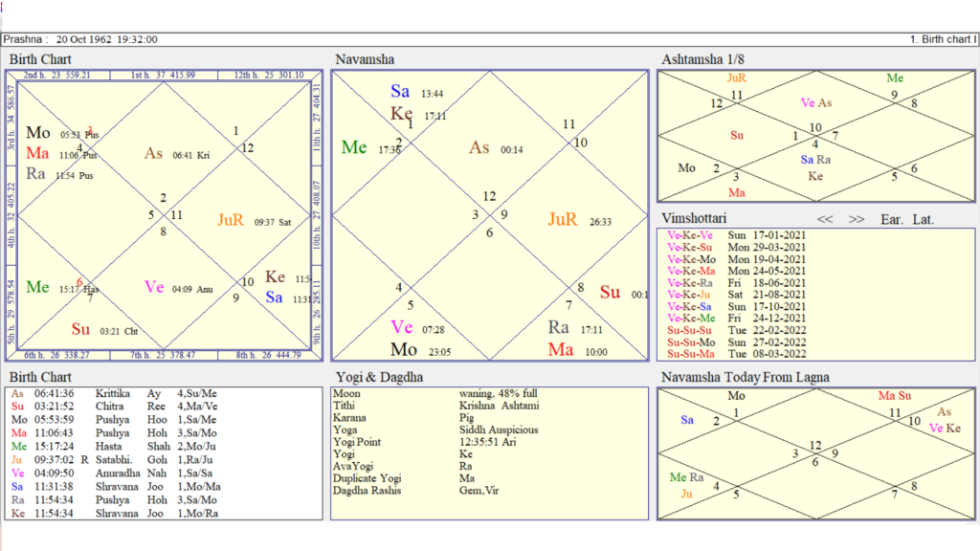Image resolution: width=980 pixels, height=551 pixels.
Task: Click the '7th h. 25 378.47' house label
Action: [163, 355]
